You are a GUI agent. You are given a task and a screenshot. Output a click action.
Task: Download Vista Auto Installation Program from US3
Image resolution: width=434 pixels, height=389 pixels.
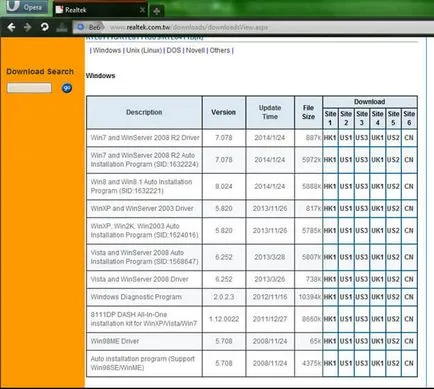[361, 257]
